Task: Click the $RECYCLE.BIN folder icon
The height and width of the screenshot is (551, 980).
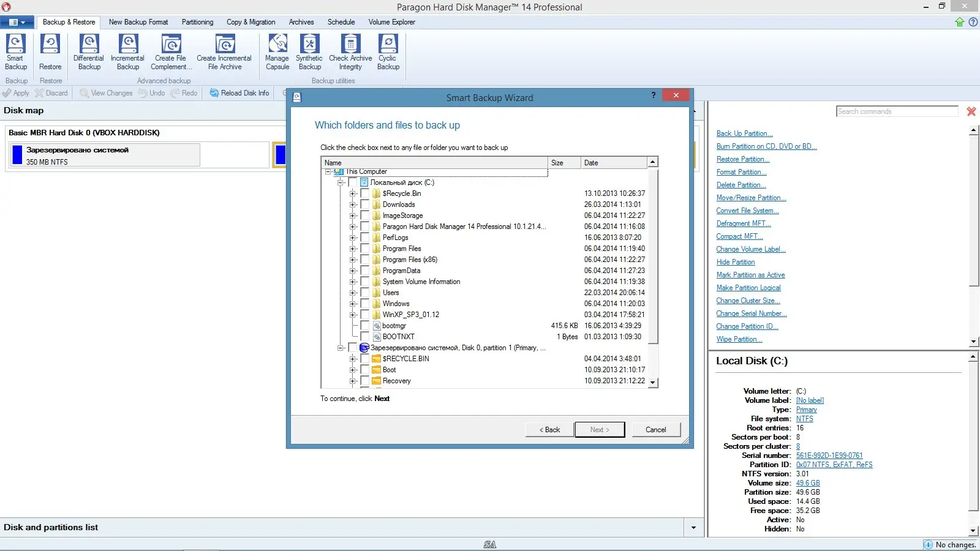Action: pos(376,359)
